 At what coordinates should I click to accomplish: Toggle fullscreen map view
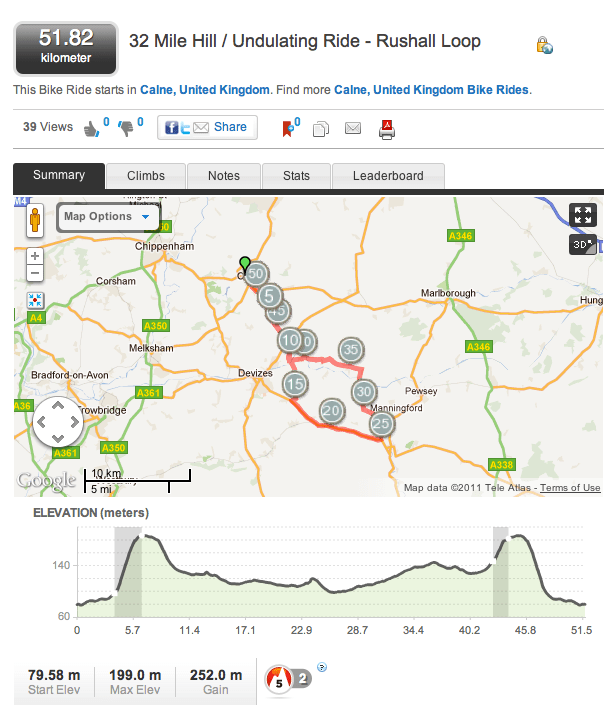(x=582, y=215)
